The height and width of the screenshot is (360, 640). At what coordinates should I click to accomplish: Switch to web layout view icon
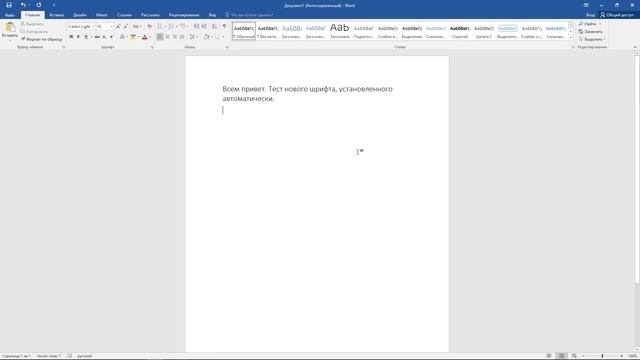[574, 356]
